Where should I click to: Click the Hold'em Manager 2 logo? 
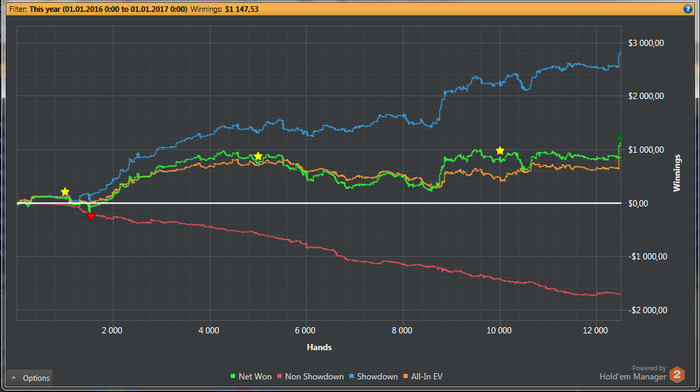[677, 374]
